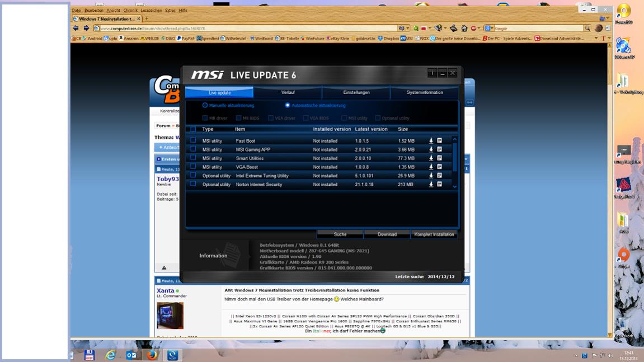The height and width of the screenshot is (362, 644).
Task: Check the Intel Extreme Tuning Utility checkbox
Action: coord(193,175)
